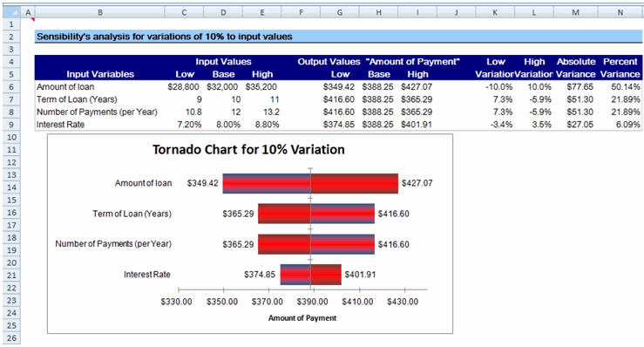This screenshot has width=644, height=347.
Task: Click the 7.20% low interest cell
Action: pos(189,125)
